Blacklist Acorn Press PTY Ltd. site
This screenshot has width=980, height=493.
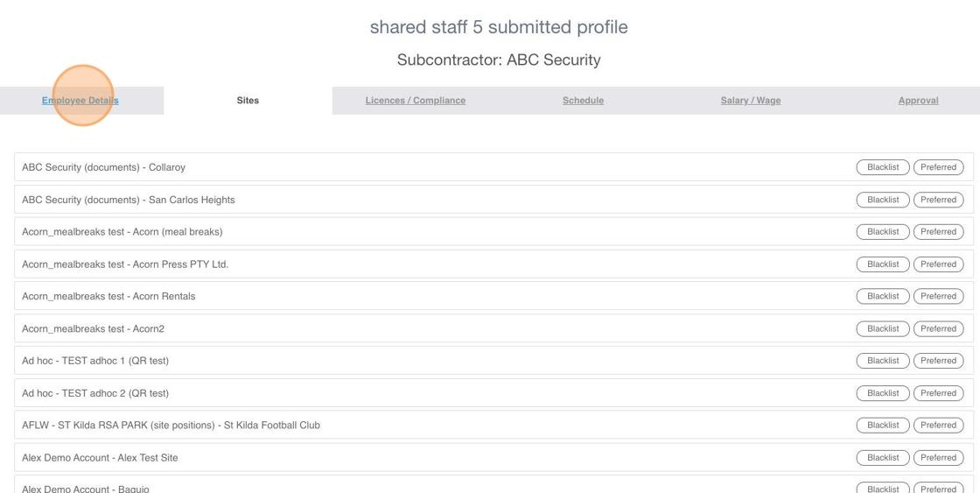coord(883,264)
